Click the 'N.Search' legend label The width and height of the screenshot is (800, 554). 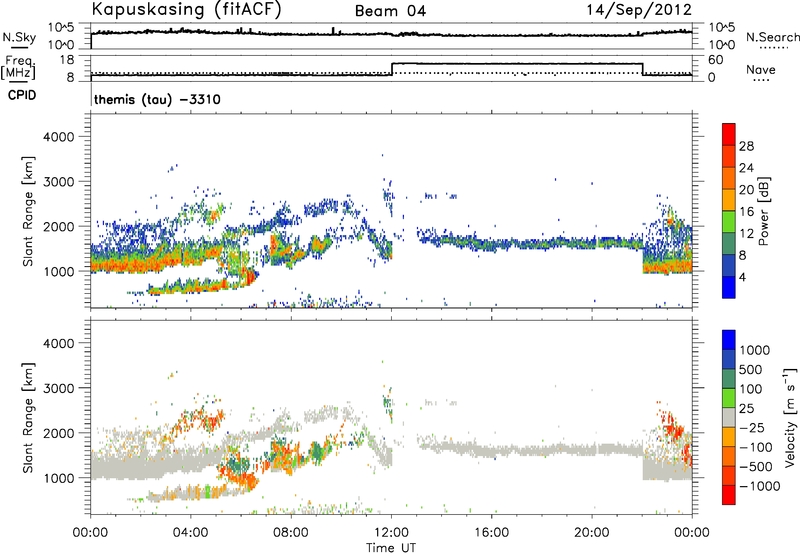pyautogui.click(x=772, y=37)
